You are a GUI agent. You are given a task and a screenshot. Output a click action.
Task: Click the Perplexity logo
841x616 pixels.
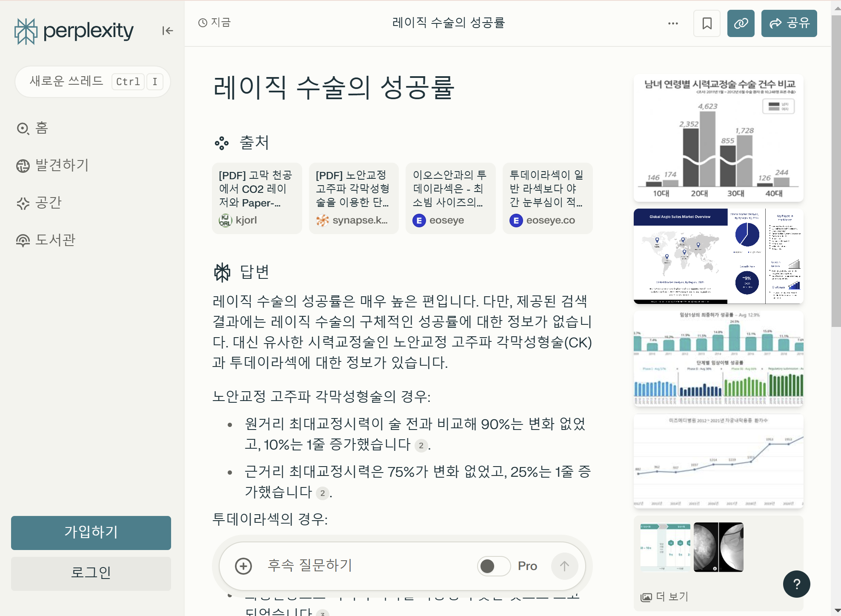[x=74, y=31]
